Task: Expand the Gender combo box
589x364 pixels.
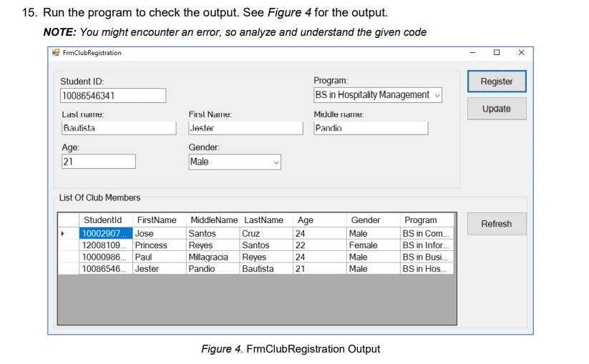Action: tap(276, 162)
